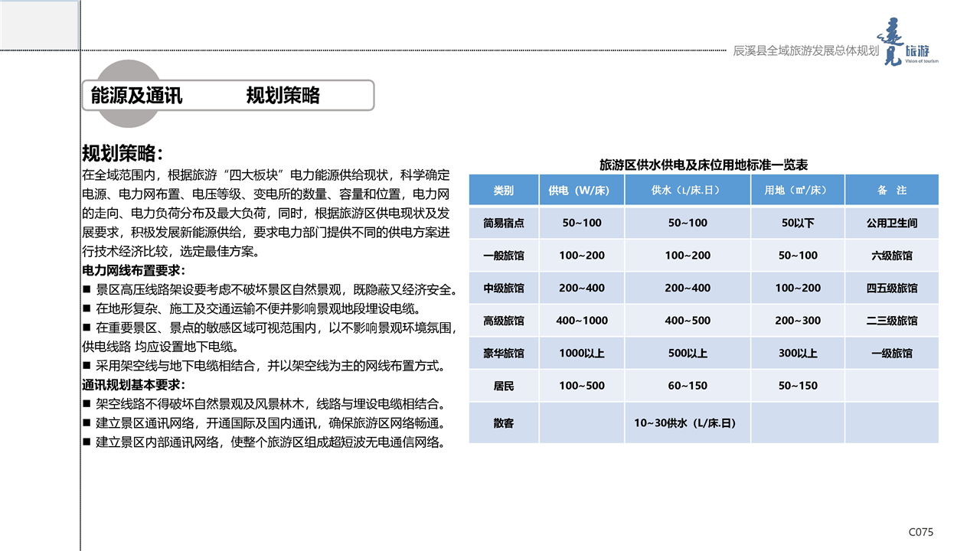Select the 用地（㎡/床） column header
Image resolution: width=980 pixels, height=551 pixels.
[x=797, y=190]
